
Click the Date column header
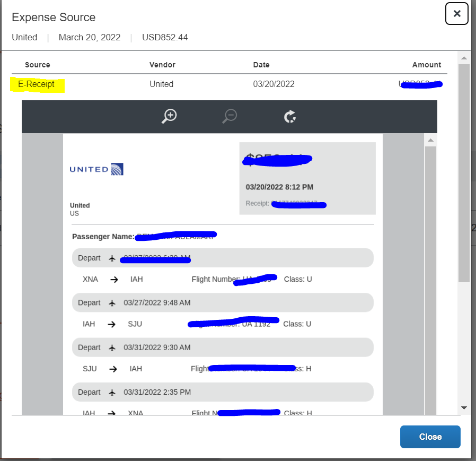(x=261, y=65)
